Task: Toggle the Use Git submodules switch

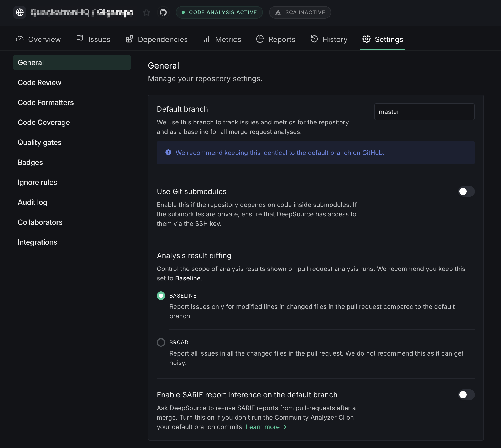Action: tap(466, 191)
